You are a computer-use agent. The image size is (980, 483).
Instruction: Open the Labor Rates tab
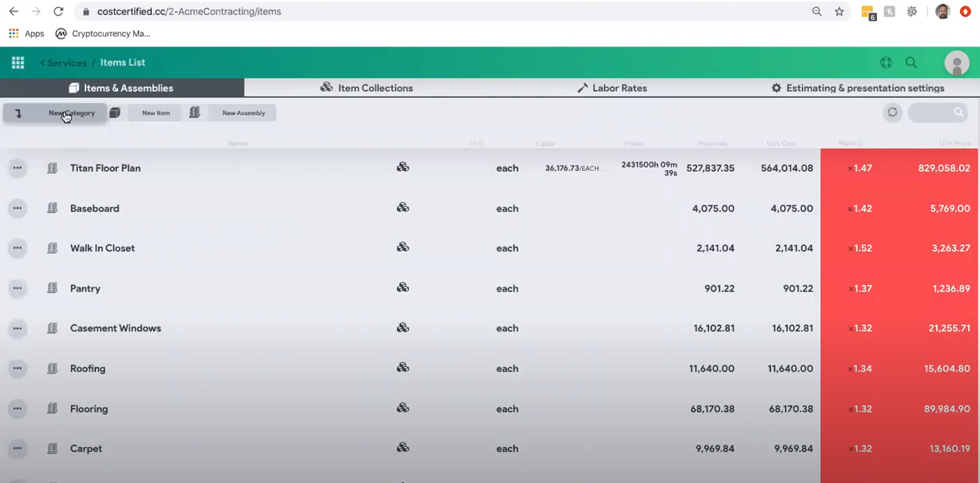tap(612, 88)
